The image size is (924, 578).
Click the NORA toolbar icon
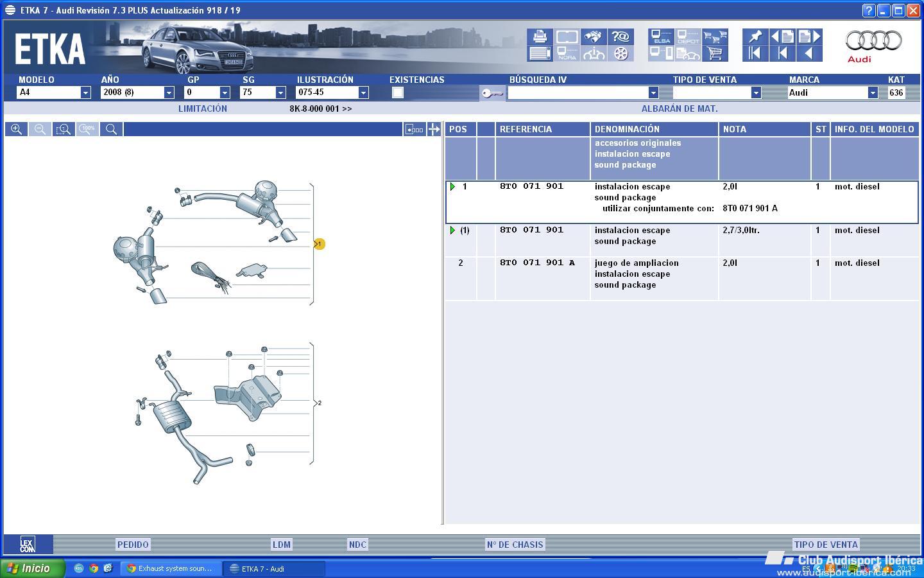click(567, 53)
